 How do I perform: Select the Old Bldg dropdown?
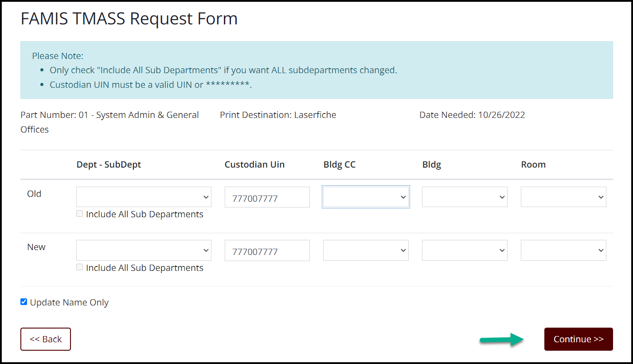(x=465, y=197)
